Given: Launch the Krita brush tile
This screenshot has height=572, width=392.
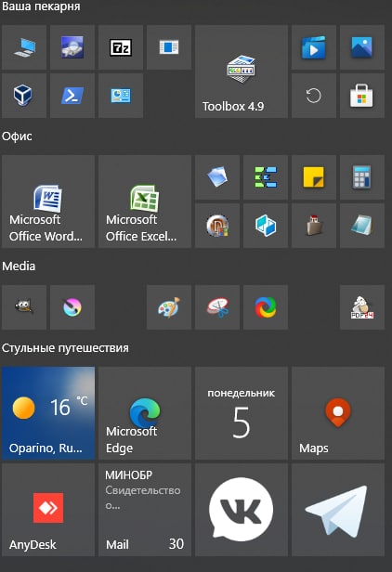Looking at the screenshot, I should [72, 307].
